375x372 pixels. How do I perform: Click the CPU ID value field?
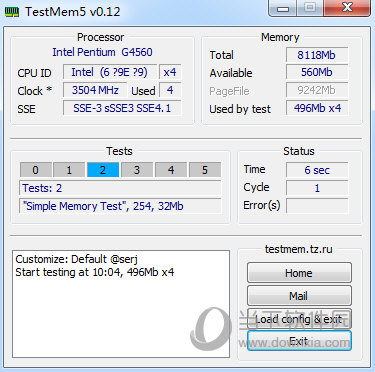coord(110,72)
